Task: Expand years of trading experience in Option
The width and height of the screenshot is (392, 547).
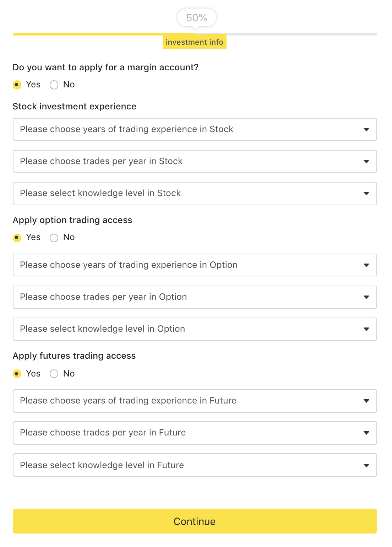Action: pyautogui.click(x=195, y=265)
